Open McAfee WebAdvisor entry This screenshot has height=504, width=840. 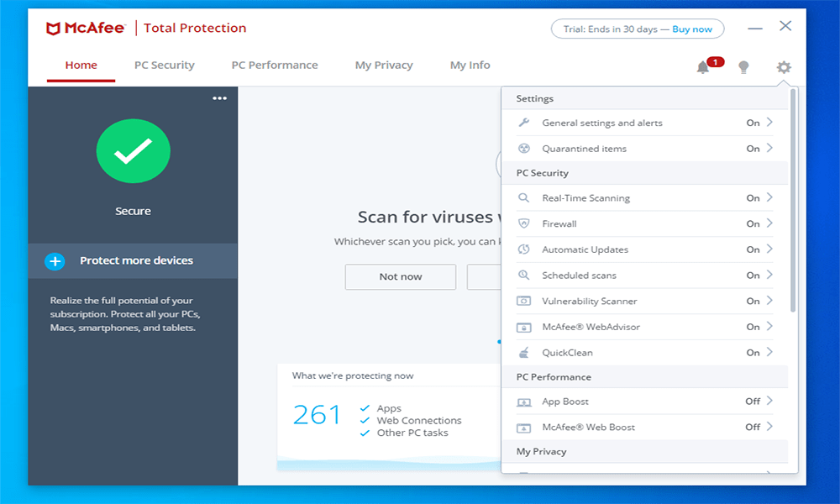(x=645, y=327)
